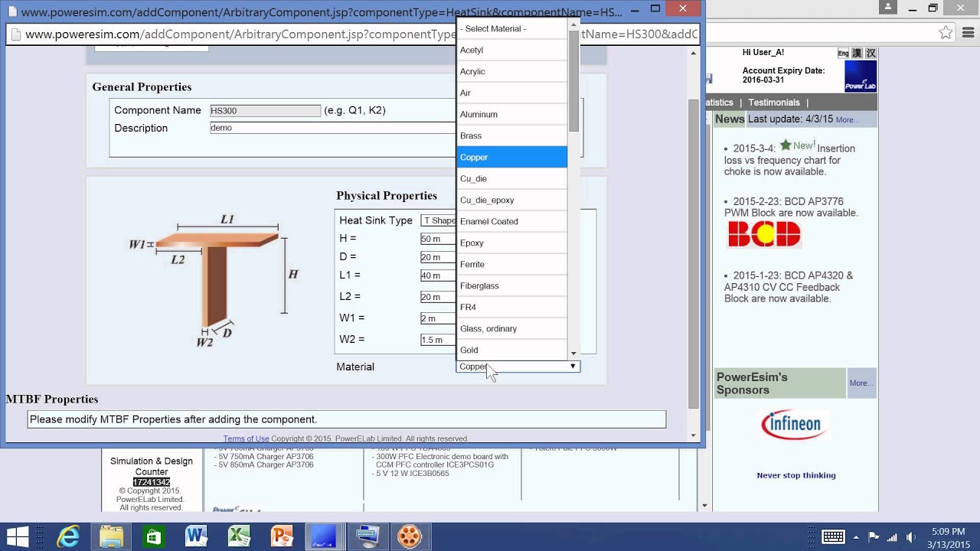Screen dimensions: 980x551
Task: Open the Testimonials link
Action: 773,103
